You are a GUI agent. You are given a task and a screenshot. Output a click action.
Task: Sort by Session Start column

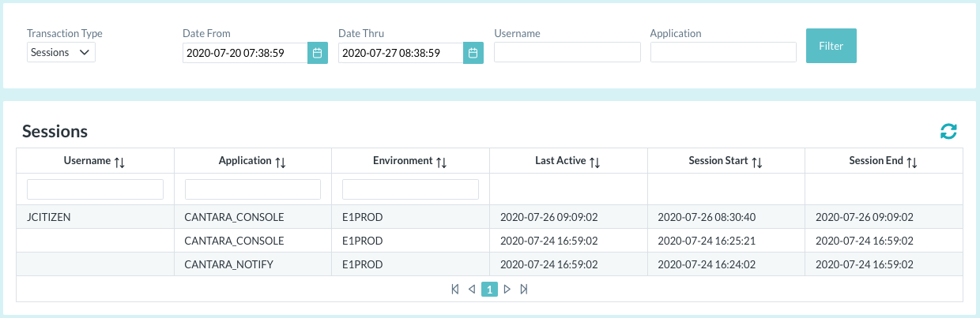pyautogui.click(x=756, y=162)
